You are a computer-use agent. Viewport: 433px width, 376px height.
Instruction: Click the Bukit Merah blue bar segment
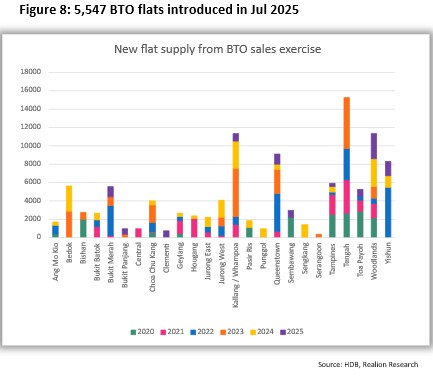tap(111, 221)
